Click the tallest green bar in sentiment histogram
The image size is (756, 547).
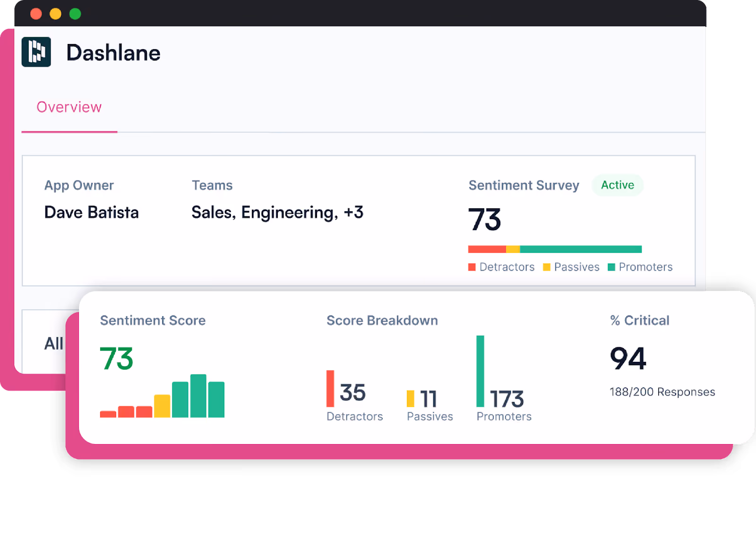(x=198, y=396)
